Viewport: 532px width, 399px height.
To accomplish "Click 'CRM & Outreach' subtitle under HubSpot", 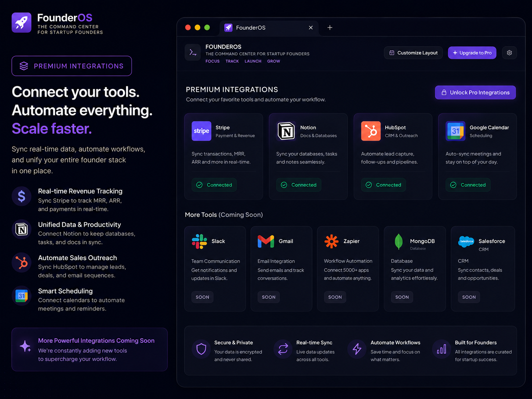I will tap(401, 136).
